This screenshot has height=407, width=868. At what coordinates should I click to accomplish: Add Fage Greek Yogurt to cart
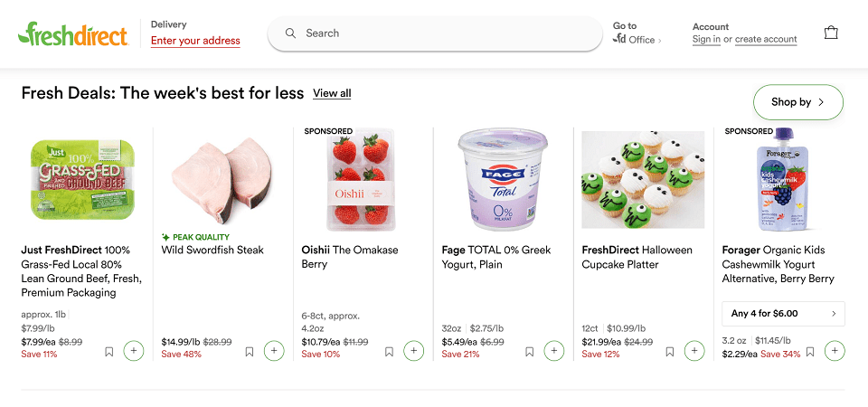(554, 351)
